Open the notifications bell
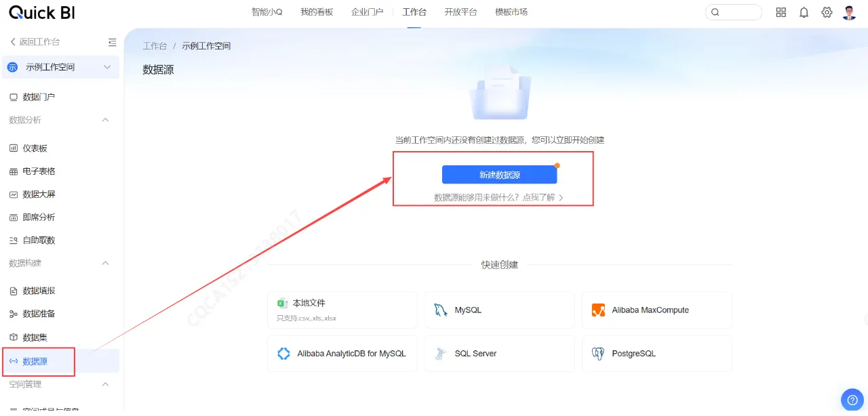Image resolution: width=868 pixels, height=416 pixels. [x=804, y=12]
